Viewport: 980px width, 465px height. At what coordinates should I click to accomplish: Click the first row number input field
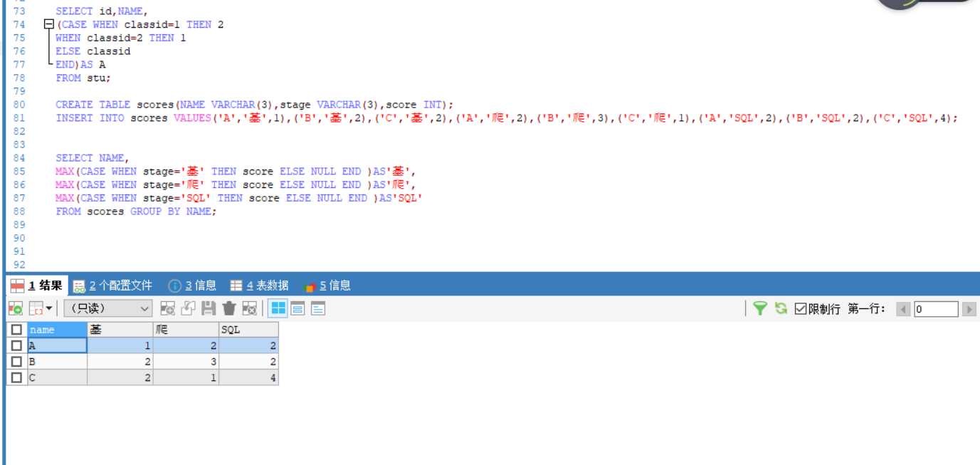(x=936, y=309)
